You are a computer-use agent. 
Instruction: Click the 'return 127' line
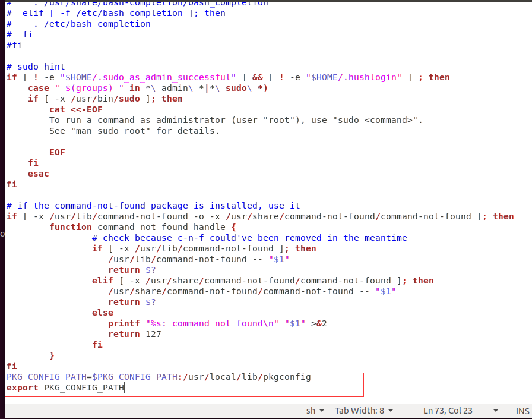click(135, 334)
